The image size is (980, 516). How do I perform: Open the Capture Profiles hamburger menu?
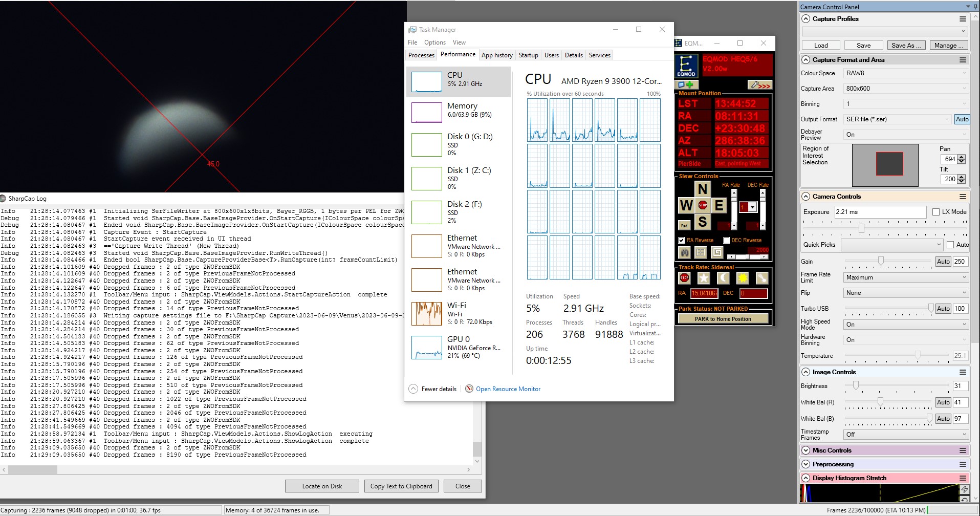point(963,19)
